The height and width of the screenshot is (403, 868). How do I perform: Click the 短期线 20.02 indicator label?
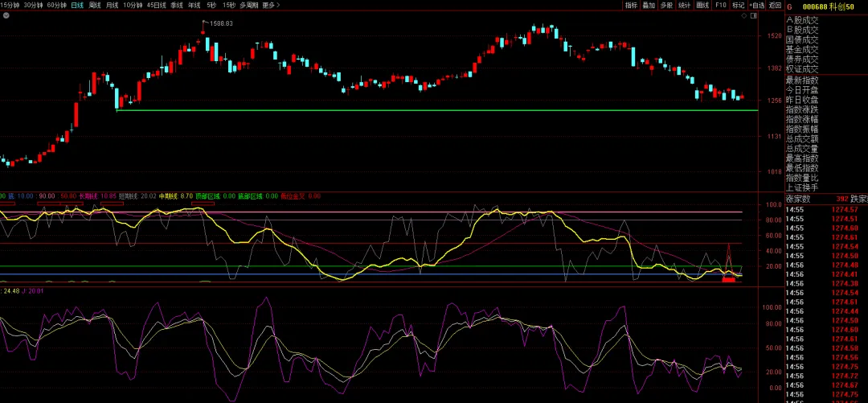click(x=137, y=196)
